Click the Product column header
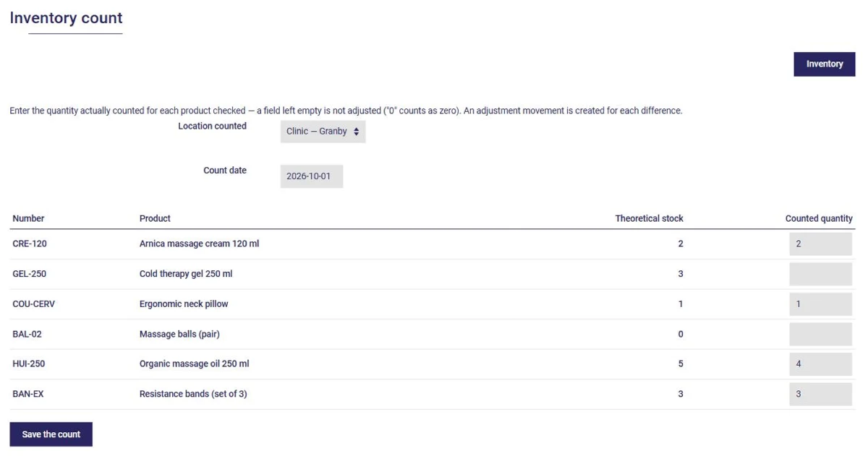The image size is (868, 456). pos(155,218)
